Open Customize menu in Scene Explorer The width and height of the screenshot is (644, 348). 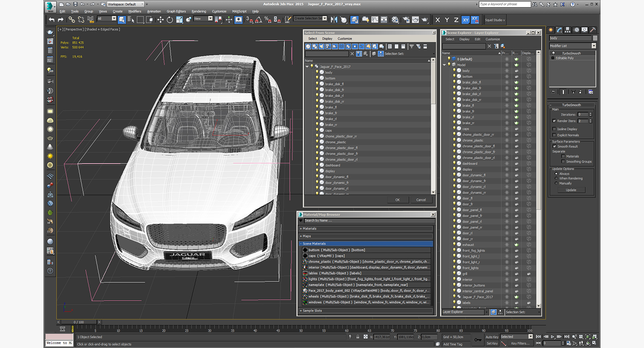[493, 39]
